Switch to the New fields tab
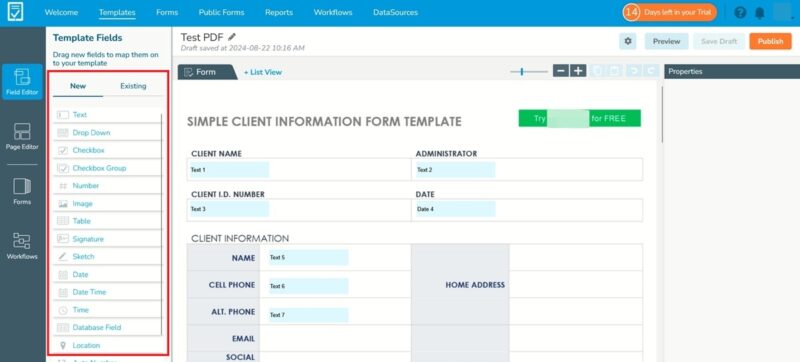 [78, 86]
